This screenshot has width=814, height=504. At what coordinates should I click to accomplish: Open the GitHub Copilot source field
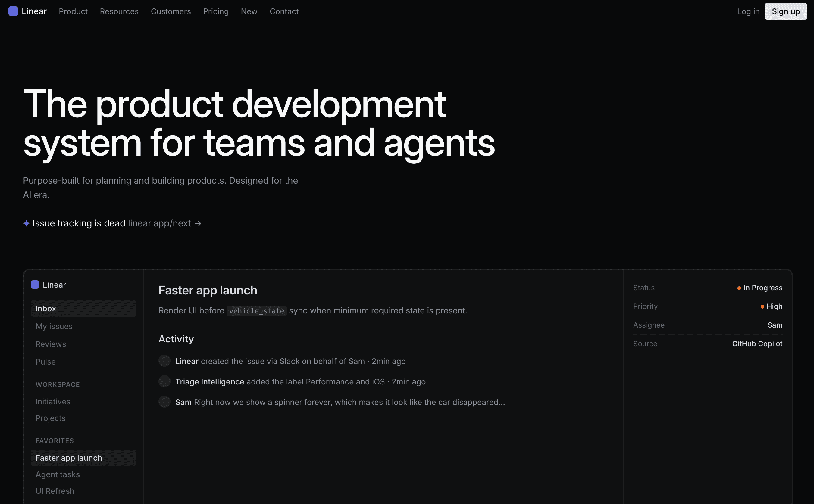click(x=757, y=344)
